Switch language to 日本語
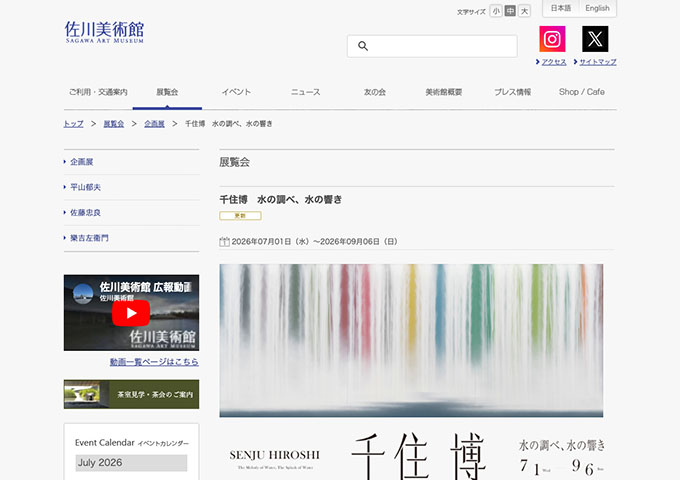The image size is (680, 480). pyautogui.click(x=561, y=8)
